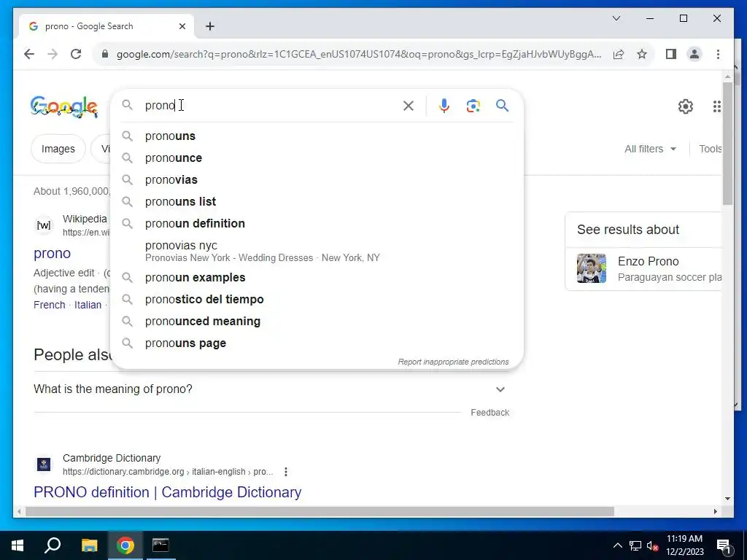Open Google Lens image search icon
The height and width of the screenshot is (560, 747).
click(473, 106)
